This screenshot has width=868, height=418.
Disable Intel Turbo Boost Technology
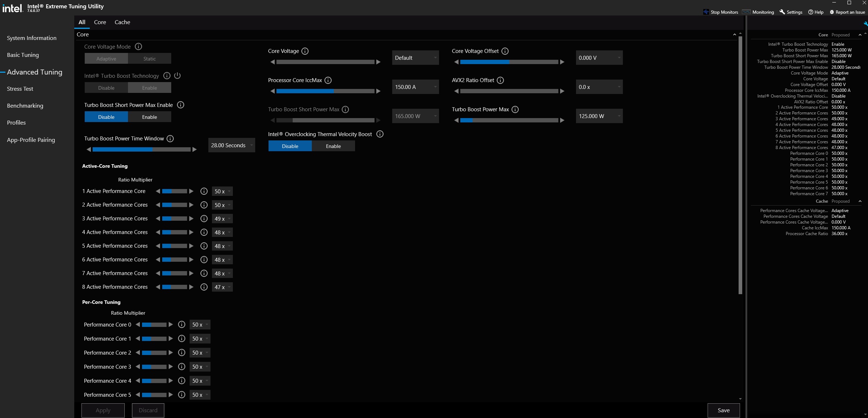point(106,87)
